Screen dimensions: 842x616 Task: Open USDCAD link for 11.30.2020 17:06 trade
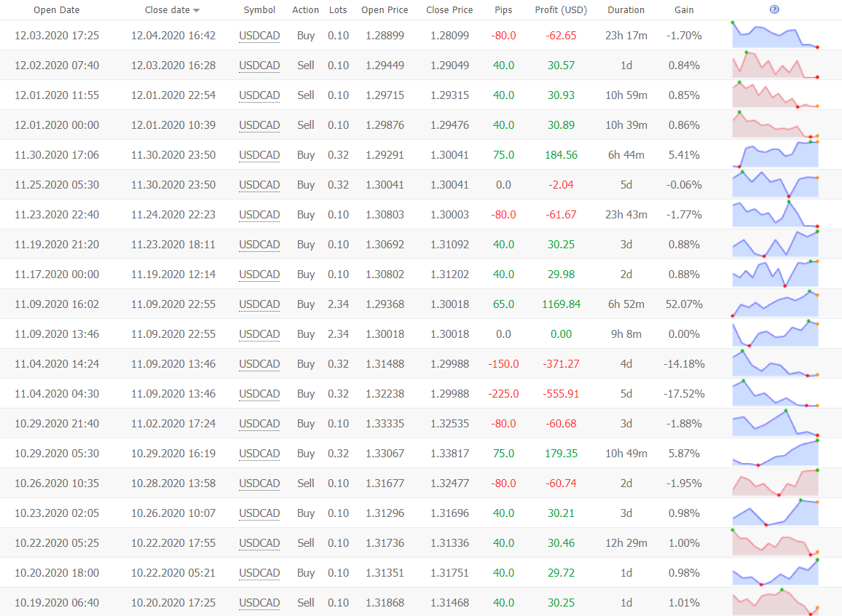click(x=259, y=155)
